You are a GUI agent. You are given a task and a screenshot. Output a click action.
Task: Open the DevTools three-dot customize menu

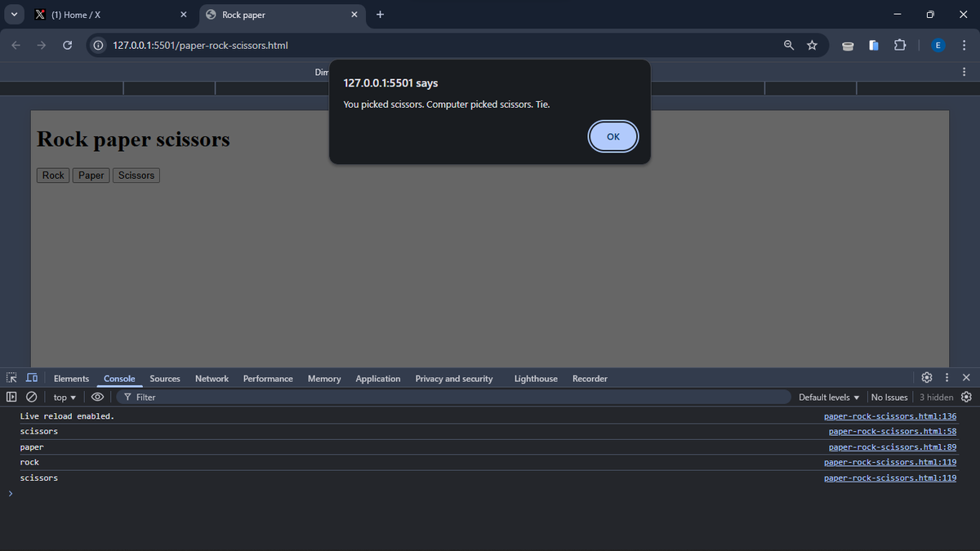coord(946,377)
